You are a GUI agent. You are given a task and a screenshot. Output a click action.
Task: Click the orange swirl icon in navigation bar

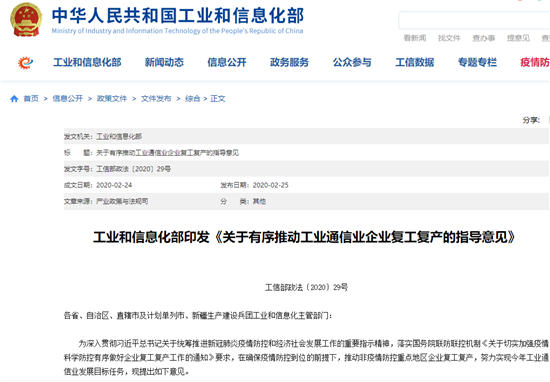pyautogui.click(x=26, y=63)
